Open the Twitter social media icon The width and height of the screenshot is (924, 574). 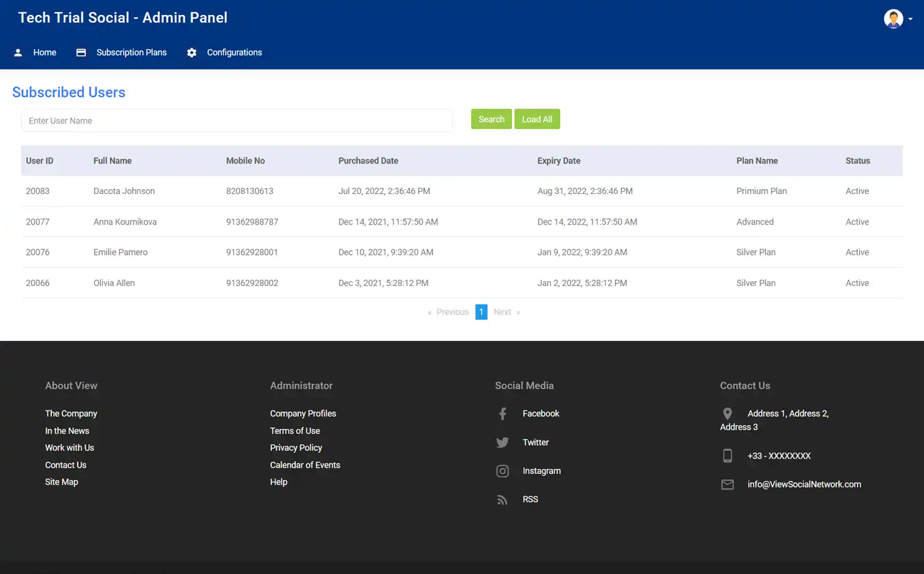[x=502, y=442]
